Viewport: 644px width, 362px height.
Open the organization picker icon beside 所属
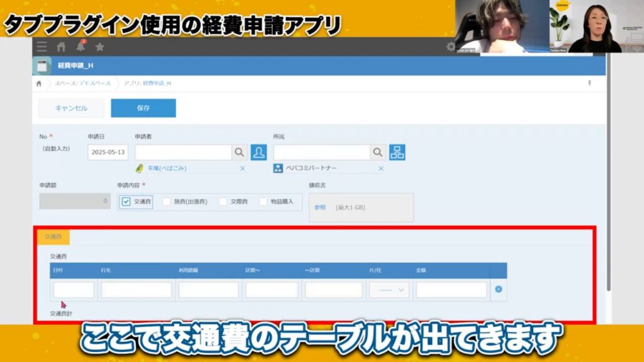(398, 151)
